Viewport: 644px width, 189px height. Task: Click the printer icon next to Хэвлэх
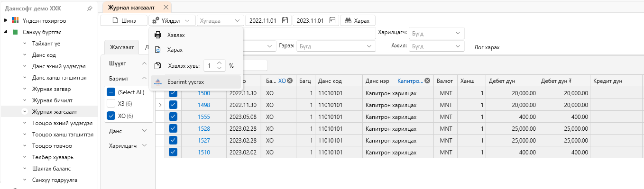point(158,35)
